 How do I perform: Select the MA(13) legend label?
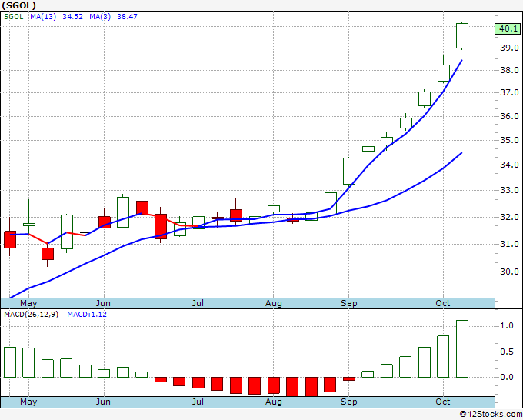[43, 17]
